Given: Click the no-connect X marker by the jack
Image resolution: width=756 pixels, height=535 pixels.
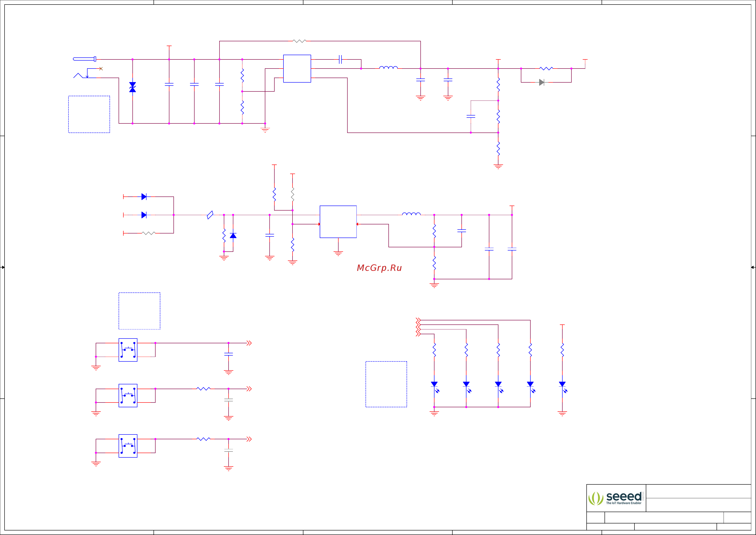Looking at the screenshot, I should (101, 69).
